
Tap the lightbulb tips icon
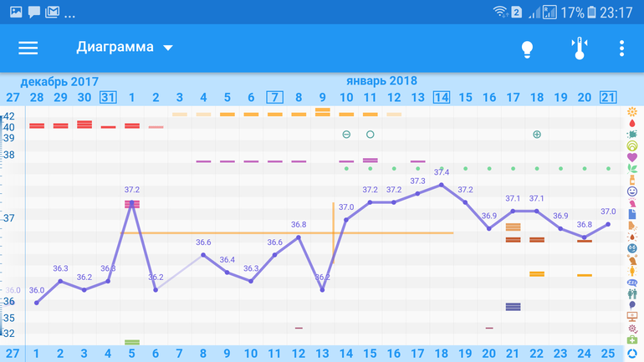[527, 48]
